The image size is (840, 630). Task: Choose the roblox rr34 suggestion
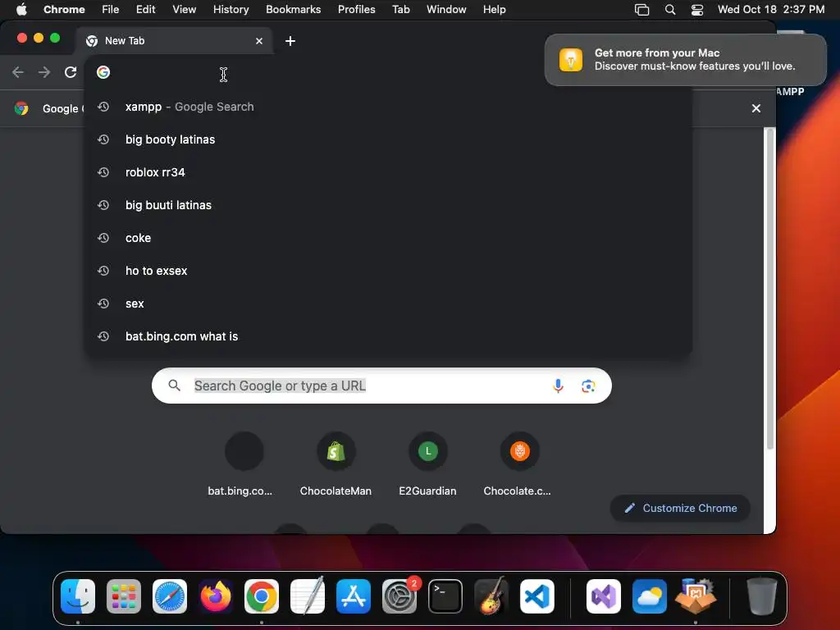tap(390, 172)
